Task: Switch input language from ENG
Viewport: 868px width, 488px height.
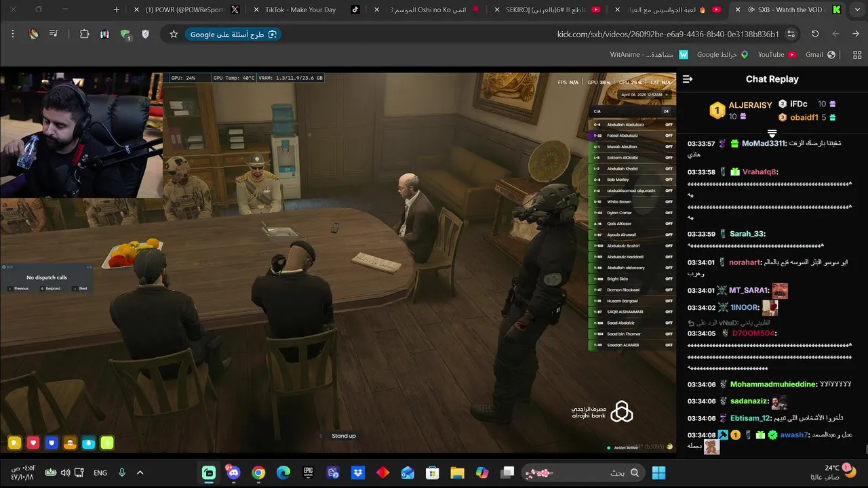Action: click(x=100, y=472)
